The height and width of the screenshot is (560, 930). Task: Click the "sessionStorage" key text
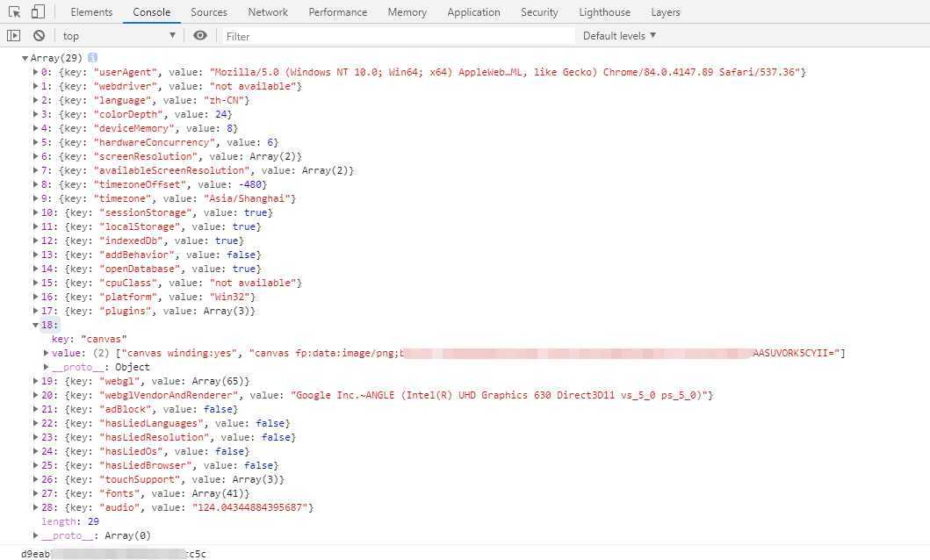145,212
